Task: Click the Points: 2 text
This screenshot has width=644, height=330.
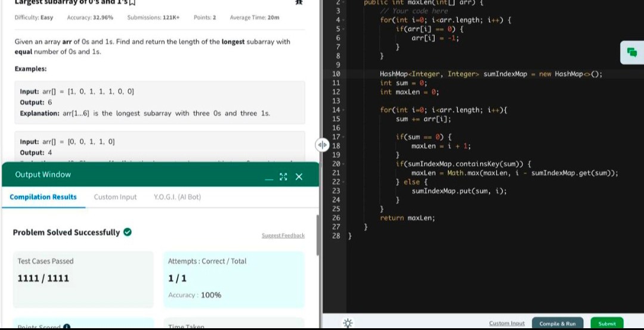Action: pos(205,18)
